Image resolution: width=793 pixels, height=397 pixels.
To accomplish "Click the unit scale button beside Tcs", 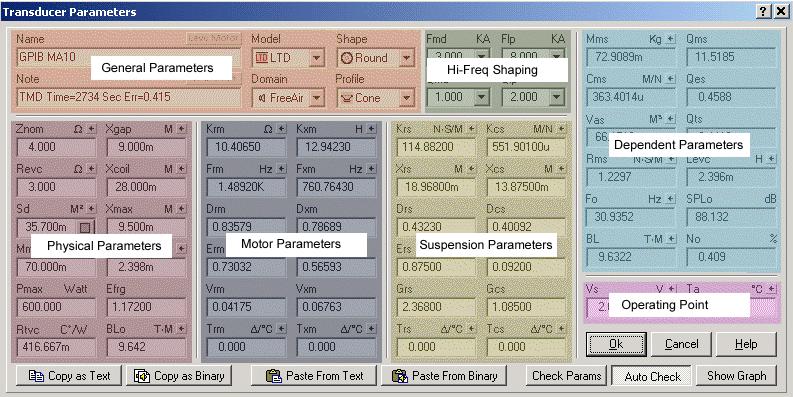I will tap(561, 329).
